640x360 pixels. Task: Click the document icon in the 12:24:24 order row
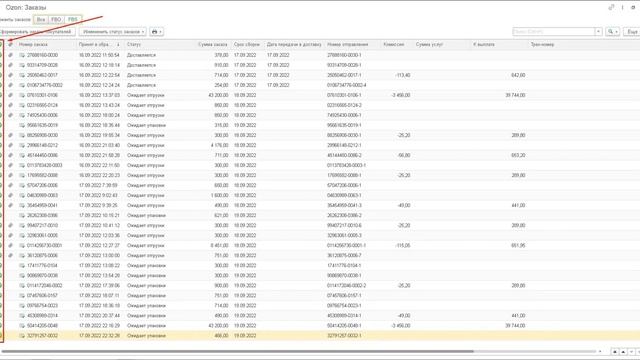pyautogui.click(x=22, y=85)
